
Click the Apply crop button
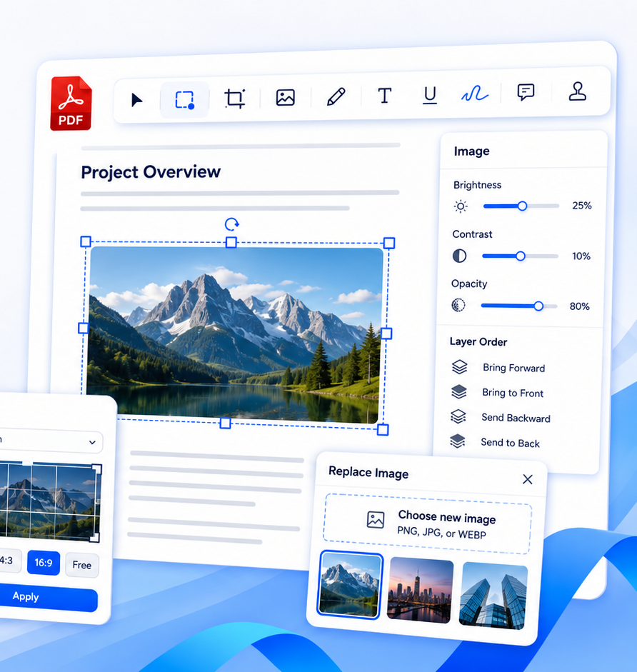click(48, 598)
